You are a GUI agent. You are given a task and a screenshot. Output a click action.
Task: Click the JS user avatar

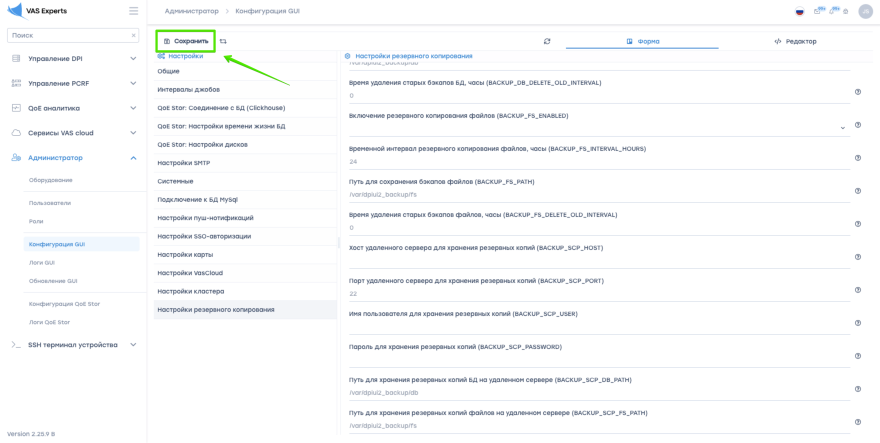[865, 11]
